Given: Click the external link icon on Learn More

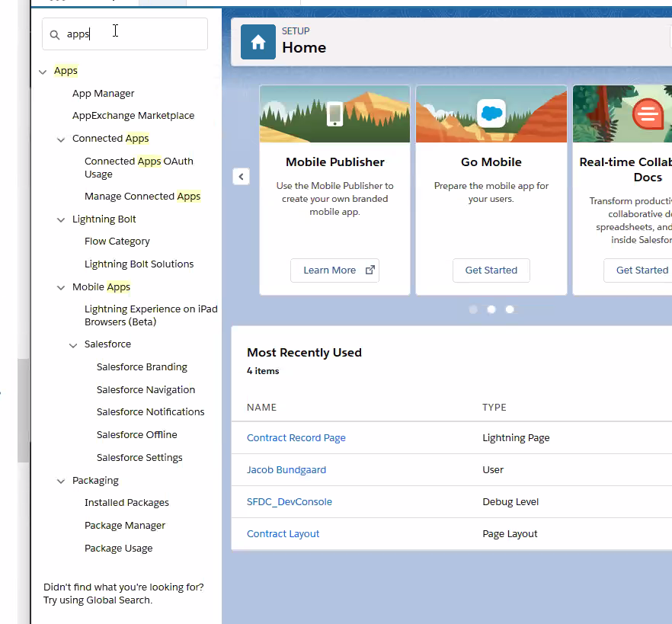Looking at the screenshot, I should pos(370,270).
